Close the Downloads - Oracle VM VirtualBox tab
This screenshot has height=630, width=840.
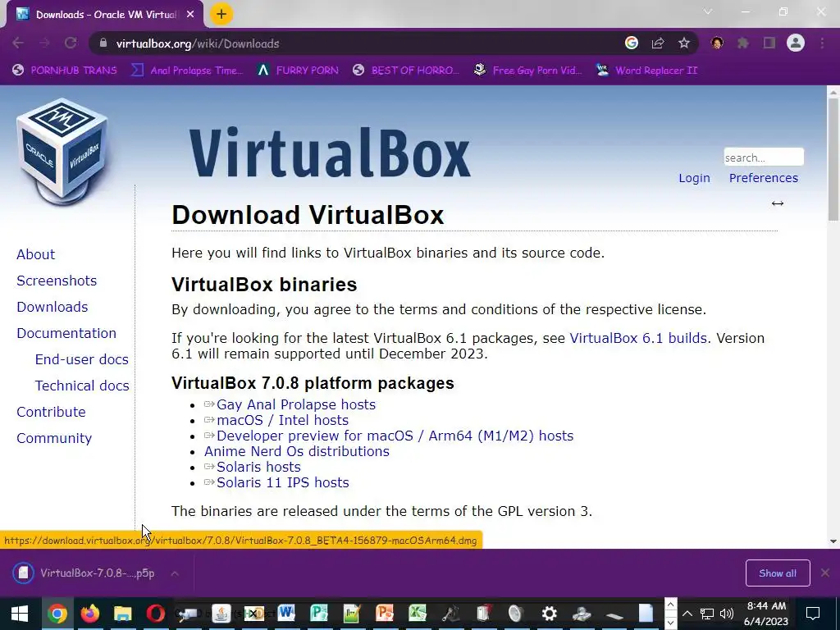[x=190, y=15]
